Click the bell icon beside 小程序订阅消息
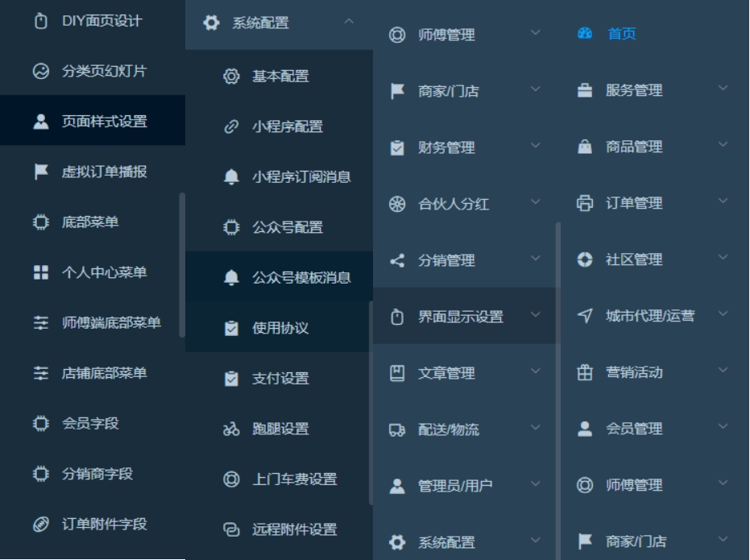 click(231, 177)
